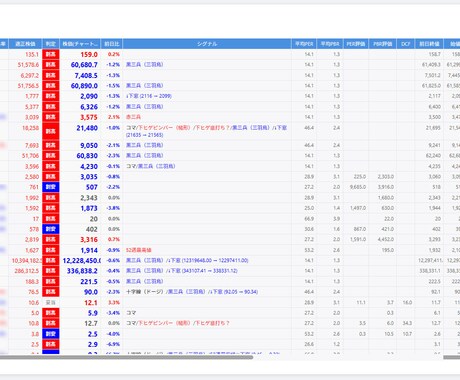This screenshot has width=460, height=380.
Task: Select the 2.1% change in the 3,575 row
Action: (114, 117)
